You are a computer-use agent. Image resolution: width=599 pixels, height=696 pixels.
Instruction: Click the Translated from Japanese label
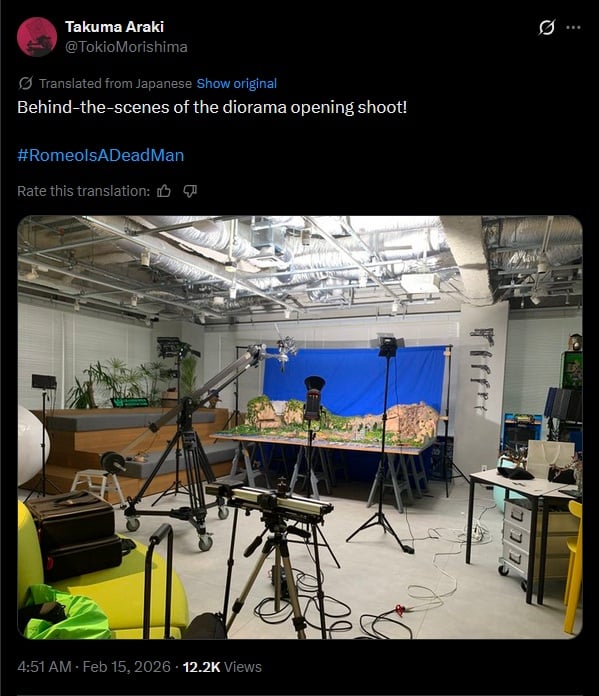pyautogui.click(x=115, y=83)
